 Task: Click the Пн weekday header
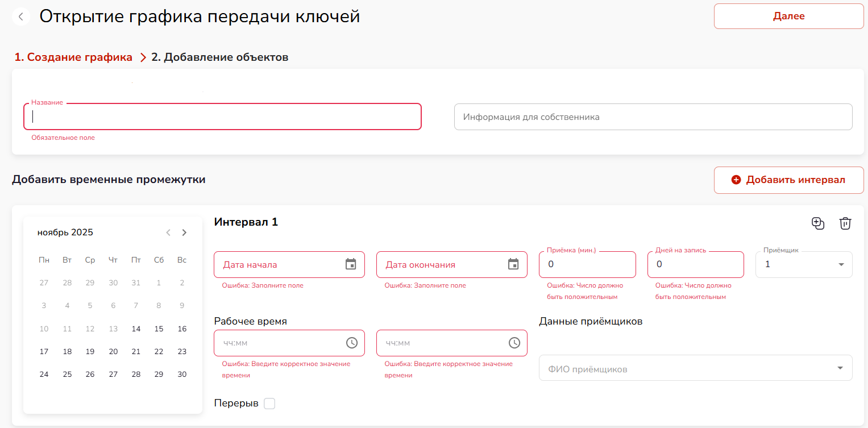44,260
